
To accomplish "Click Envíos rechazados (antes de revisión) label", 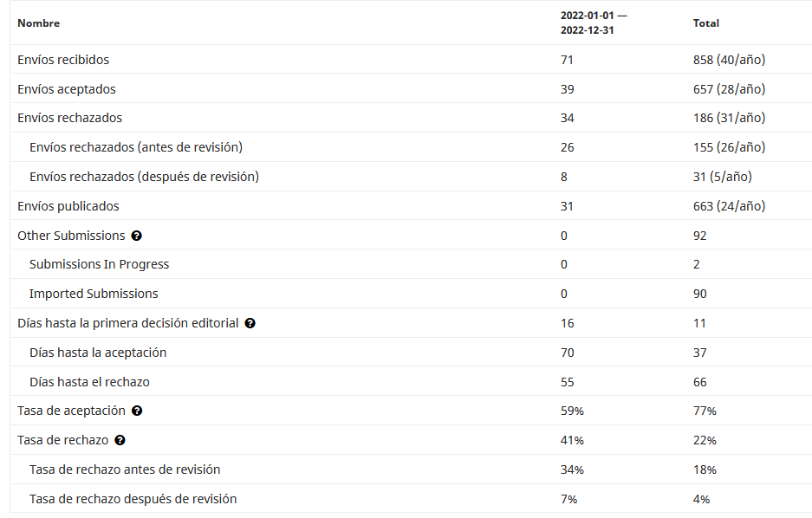I will tap(136, 147).
